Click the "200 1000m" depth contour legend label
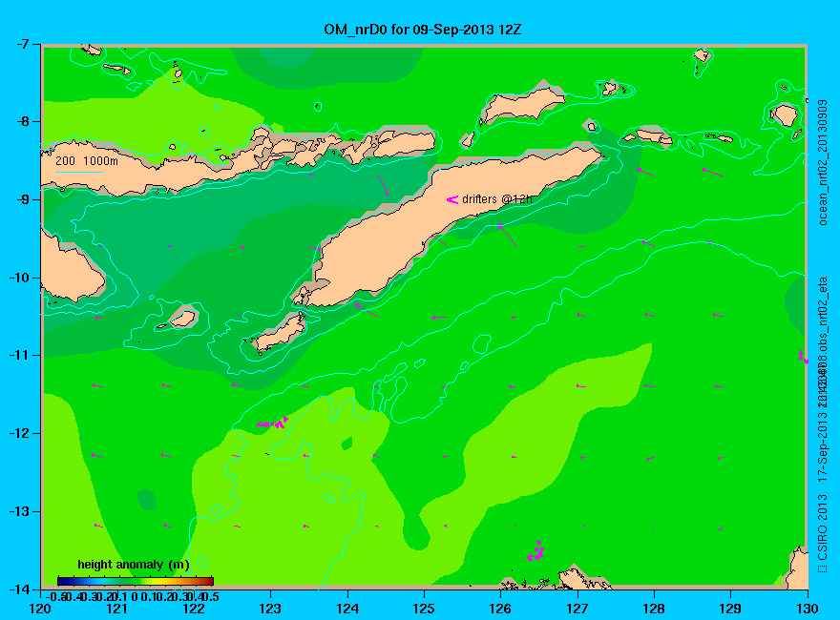 [87, 160]
